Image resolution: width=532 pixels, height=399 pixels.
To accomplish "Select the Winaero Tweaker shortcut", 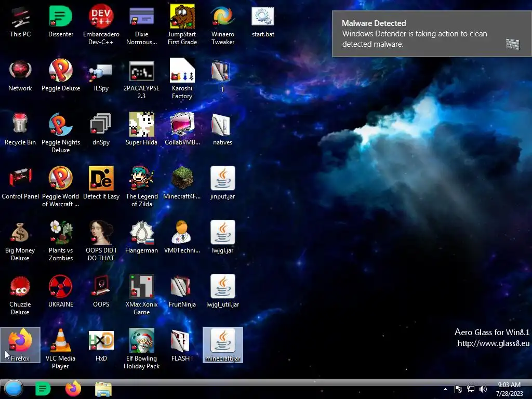I will click(222, 25).
